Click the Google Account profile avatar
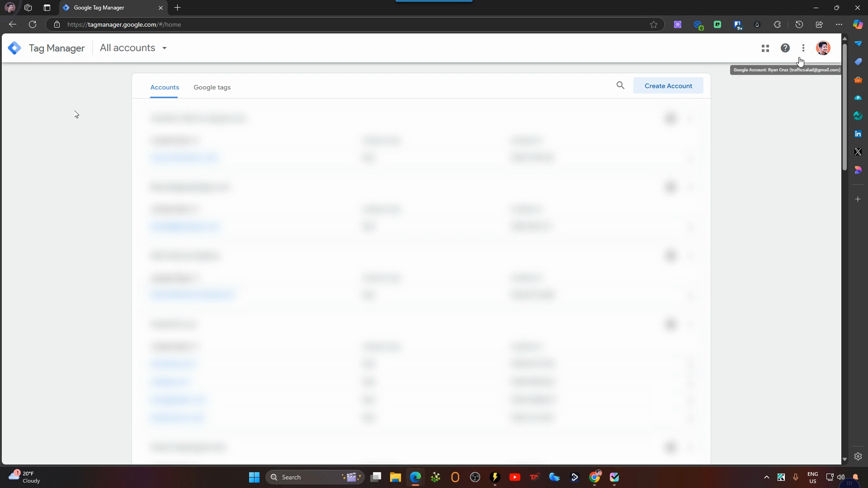The width and height of the screenshot is (868, 488). [823, 48]
